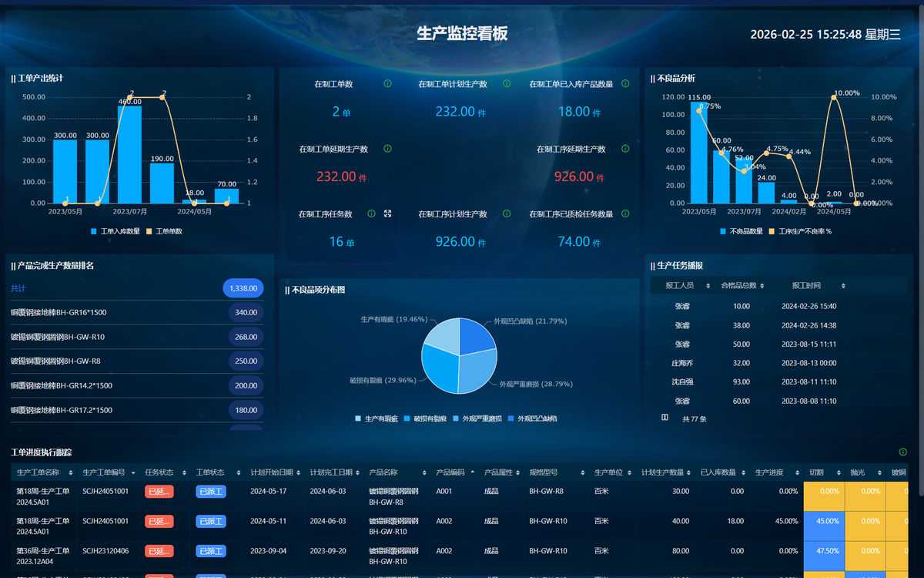Viewport: 924px width, 578px height.
Task: Click 铜覆钢接地棒BH-GR17.2*1500 ranking row
Action: (x=137, y=410)
